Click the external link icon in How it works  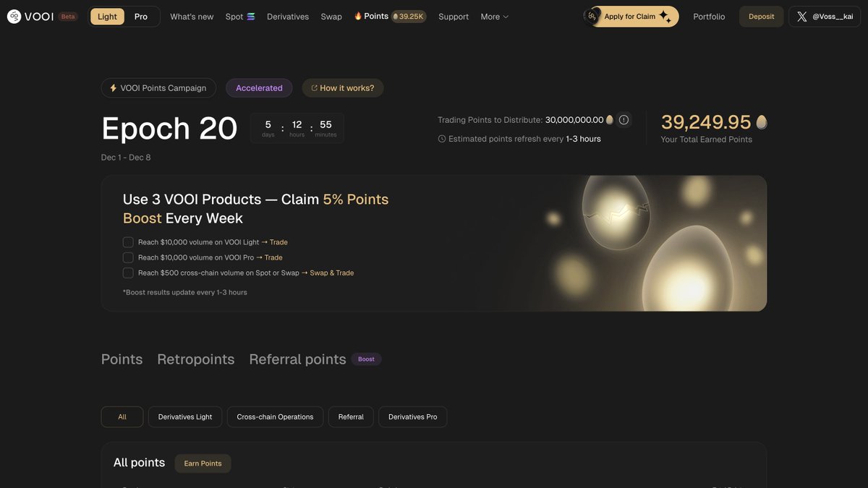click(314, 88)
